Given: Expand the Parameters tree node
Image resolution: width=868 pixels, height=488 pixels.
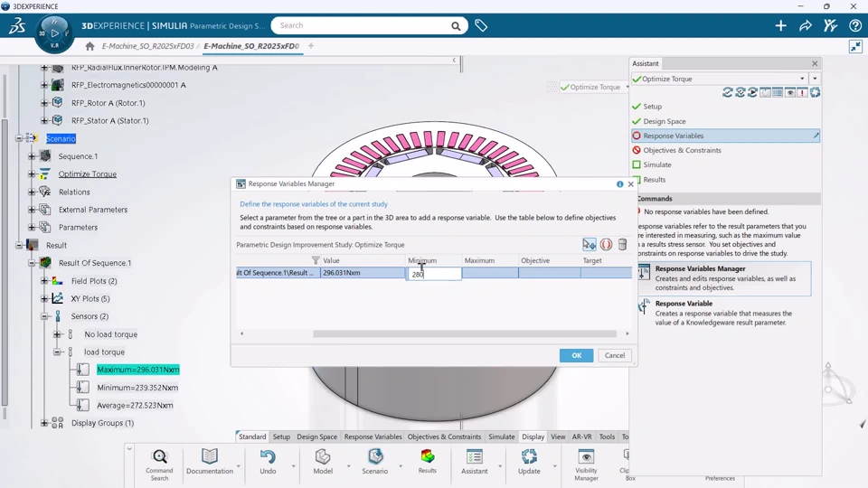Looking at the screenshot, I should coord(33,228).
